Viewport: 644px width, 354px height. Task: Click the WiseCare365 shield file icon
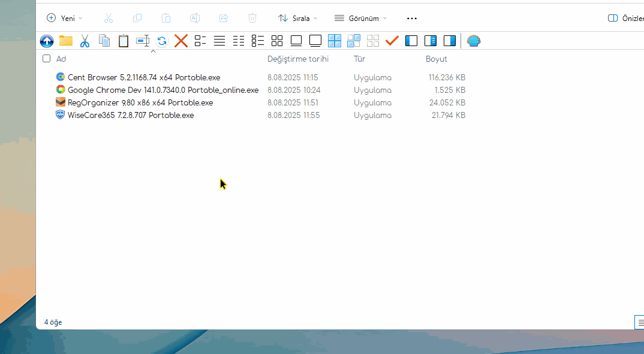(x=61, y=115)
